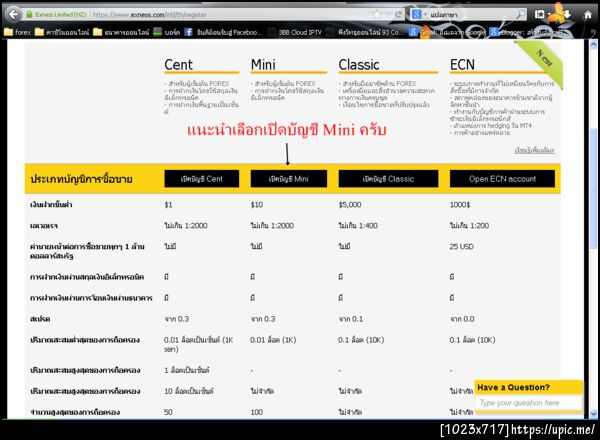
Task: Reload the page using the refresh icon
Action: (398, 15)
